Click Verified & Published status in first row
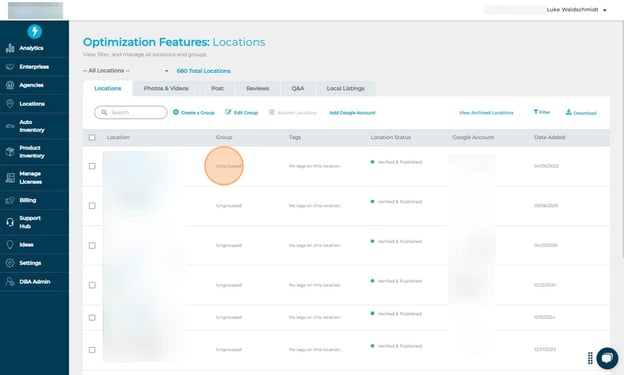624x375 pixels. [x=400, y=162]
